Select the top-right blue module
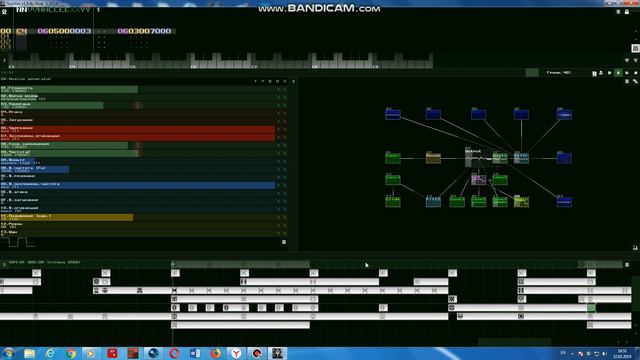This screenshot has width=640, height=360. click(x=564, y=114)
